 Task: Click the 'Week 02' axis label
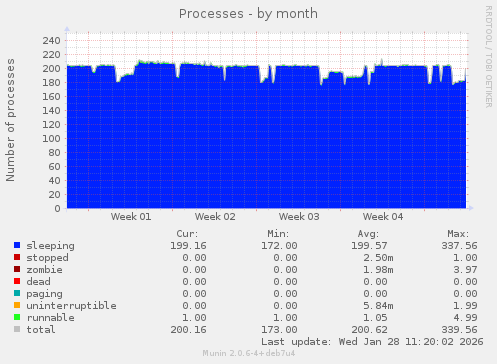point(215,217)
